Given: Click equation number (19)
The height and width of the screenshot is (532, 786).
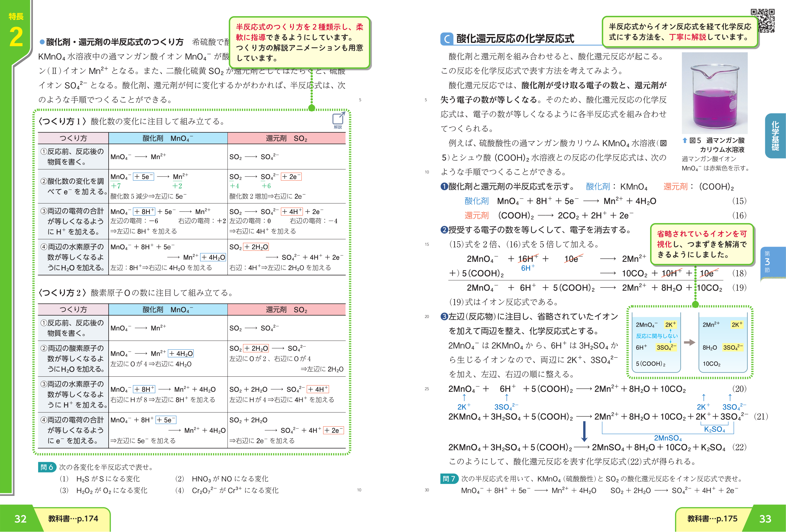Looking at the screenshot, I should 739,288.
